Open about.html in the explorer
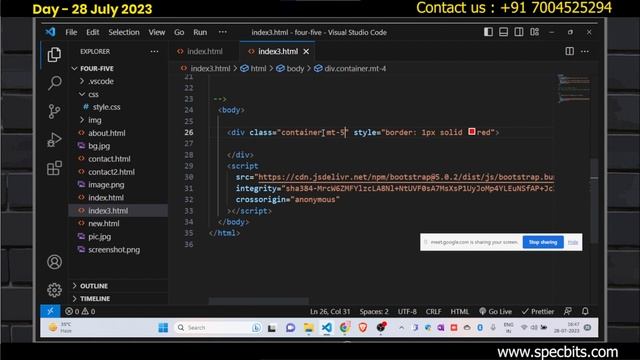Viewport: 640px width, 360px height. 107,133
